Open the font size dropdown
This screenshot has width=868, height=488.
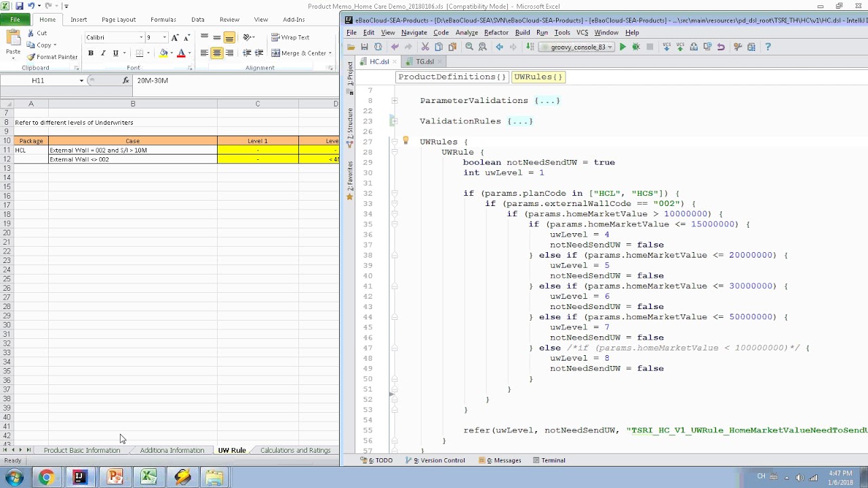[x=164, y=38]
